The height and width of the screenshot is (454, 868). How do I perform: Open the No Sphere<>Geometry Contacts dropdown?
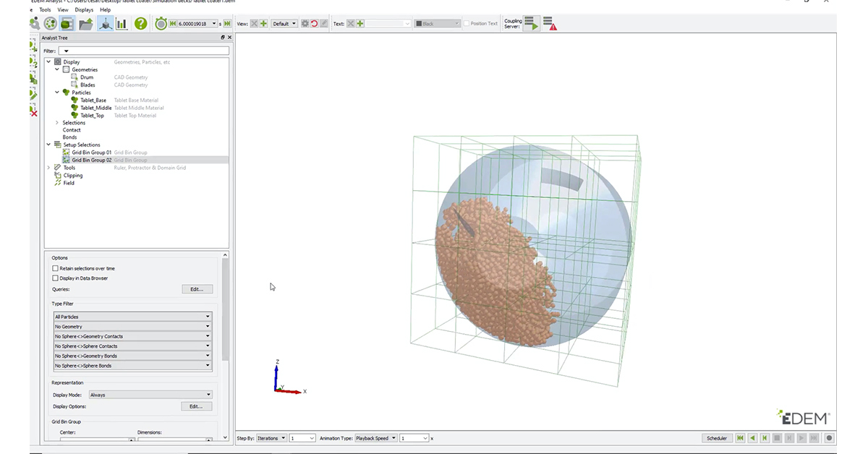[133, 336]
